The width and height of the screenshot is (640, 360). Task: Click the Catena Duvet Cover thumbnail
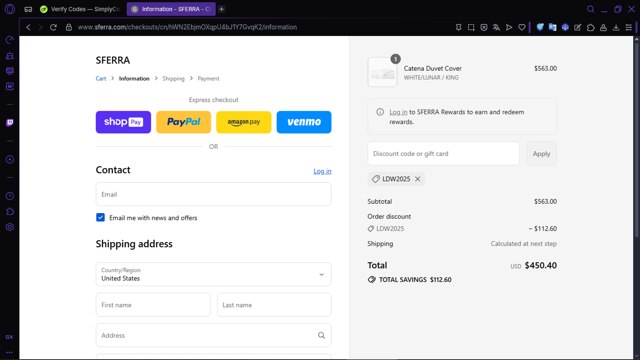[382, 72]
